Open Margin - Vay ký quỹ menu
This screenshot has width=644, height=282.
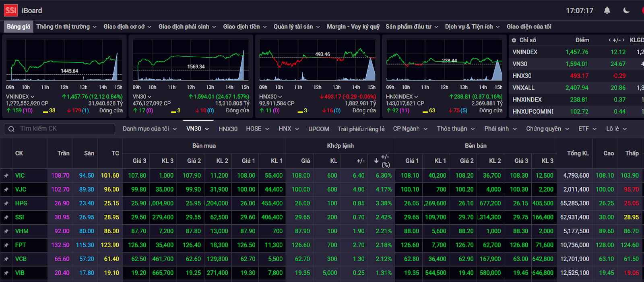click(353, 27)
